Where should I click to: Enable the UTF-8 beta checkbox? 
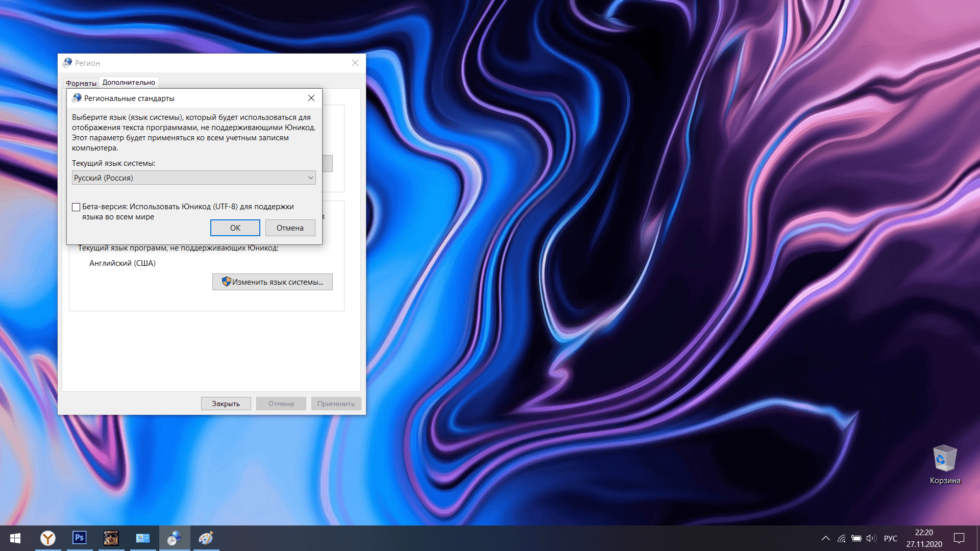(x=76, y=207)
